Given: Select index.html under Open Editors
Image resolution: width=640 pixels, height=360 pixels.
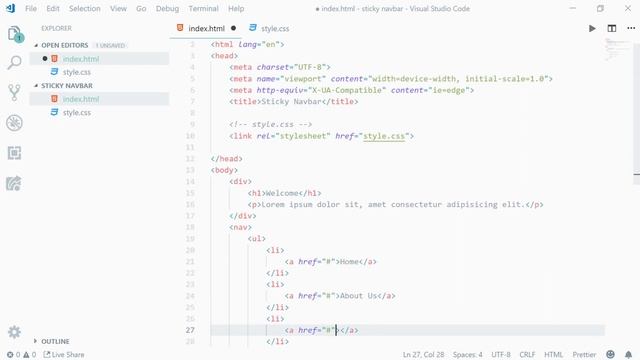Looking at the screenshot, I should [99, 59].
